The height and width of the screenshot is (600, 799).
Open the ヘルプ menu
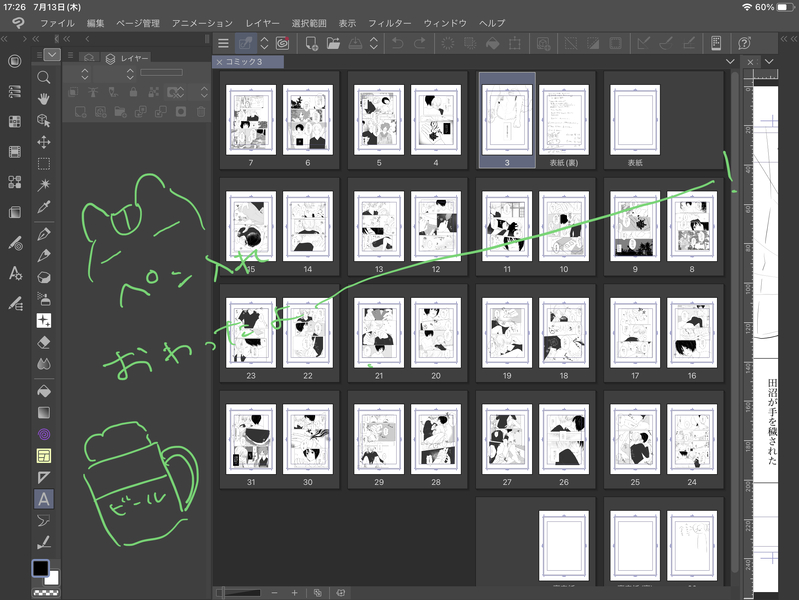[492, 23]
